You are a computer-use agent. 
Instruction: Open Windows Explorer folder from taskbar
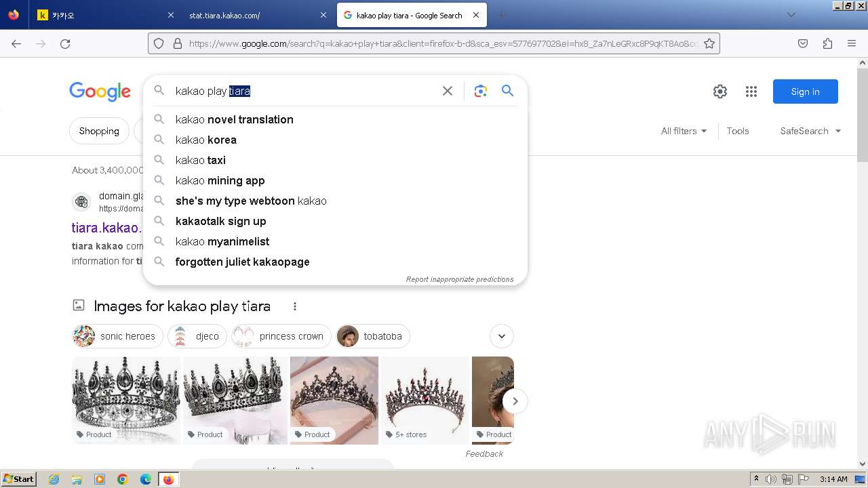[77, 479]
